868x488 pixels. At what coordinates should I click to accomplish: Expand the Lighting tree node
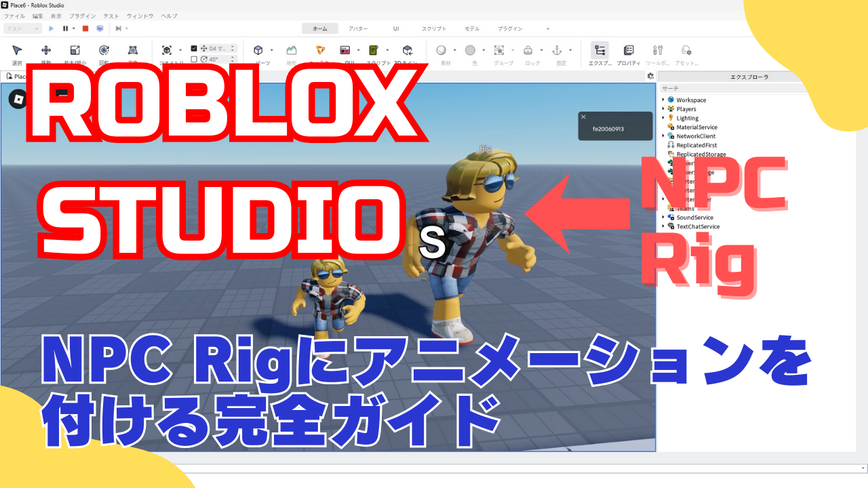click(x=663, y=118)
